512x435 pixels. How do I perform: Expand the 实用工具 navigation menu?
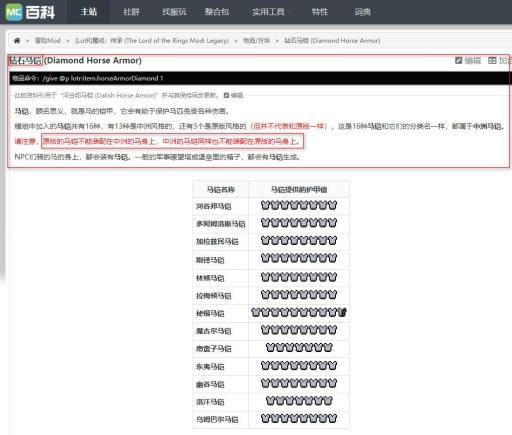pyautogui.click(x=268, y=12)
